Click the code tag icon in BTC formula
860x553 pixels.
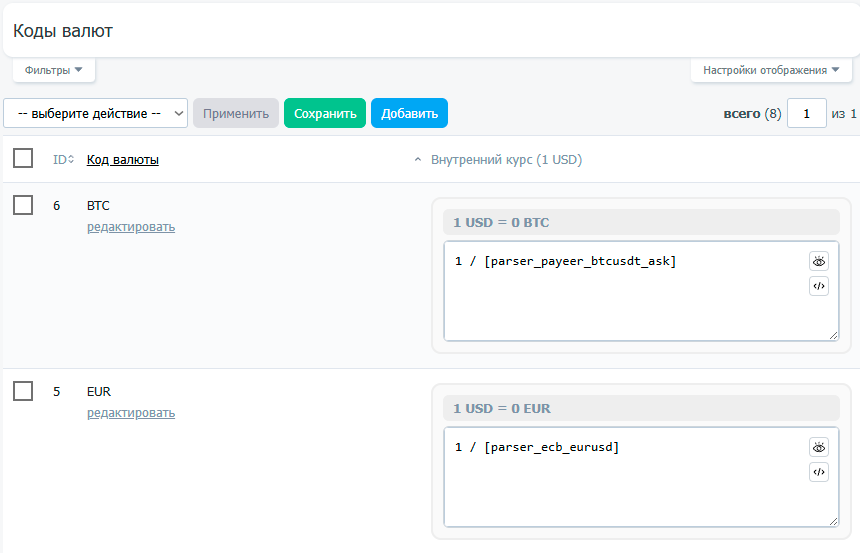pyautogui.click(x=819, y=286)
